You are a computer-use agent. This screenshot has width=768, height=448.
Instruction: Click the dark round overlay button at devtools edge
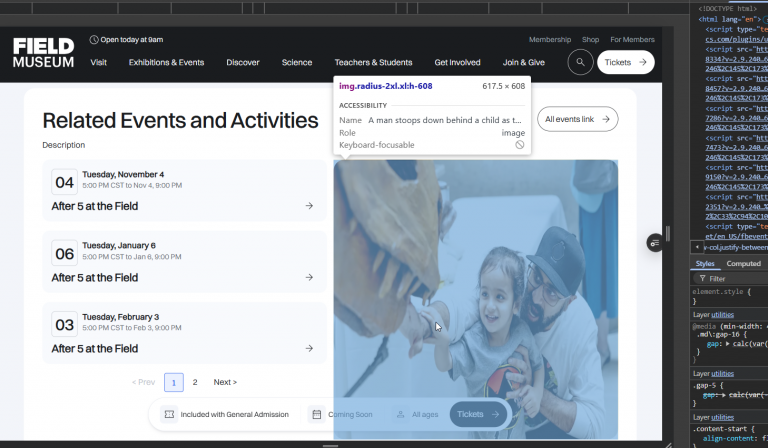655,243
